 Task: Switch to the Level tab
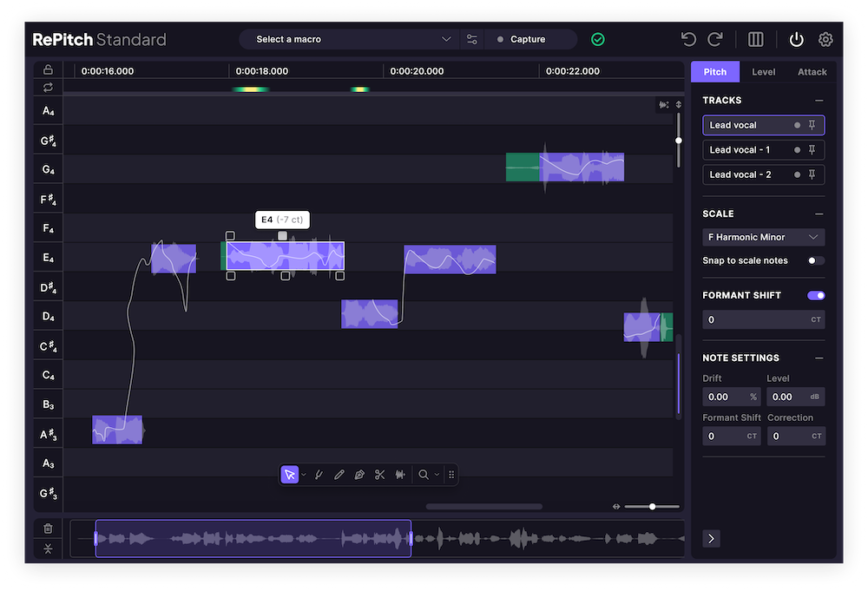point(764,72)
